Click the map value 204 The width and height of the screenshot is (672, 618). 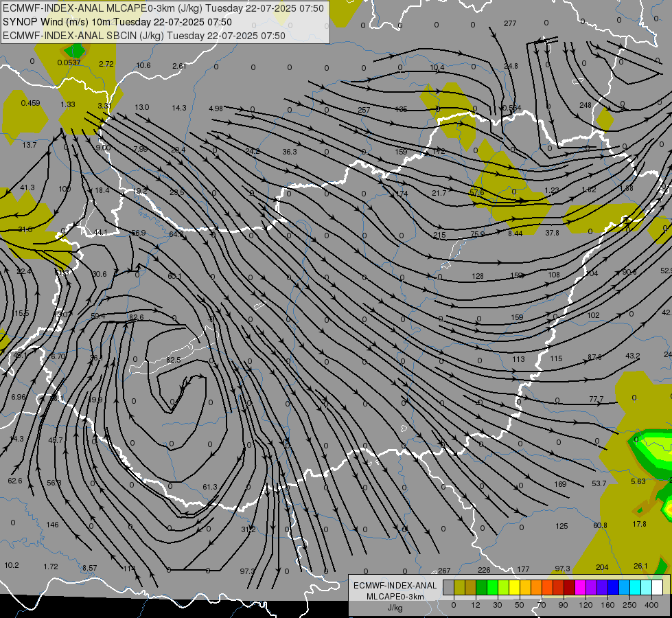[x=602, y=567]
